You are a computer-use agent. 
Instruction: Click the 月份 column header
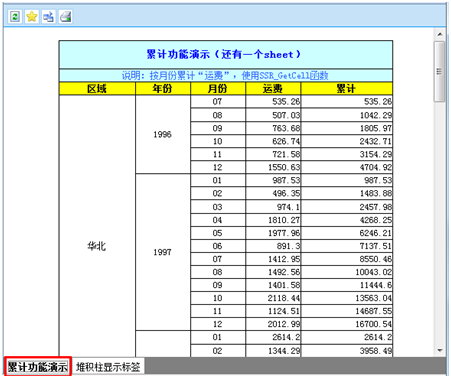pyautogui.click(x=218, y=89)
